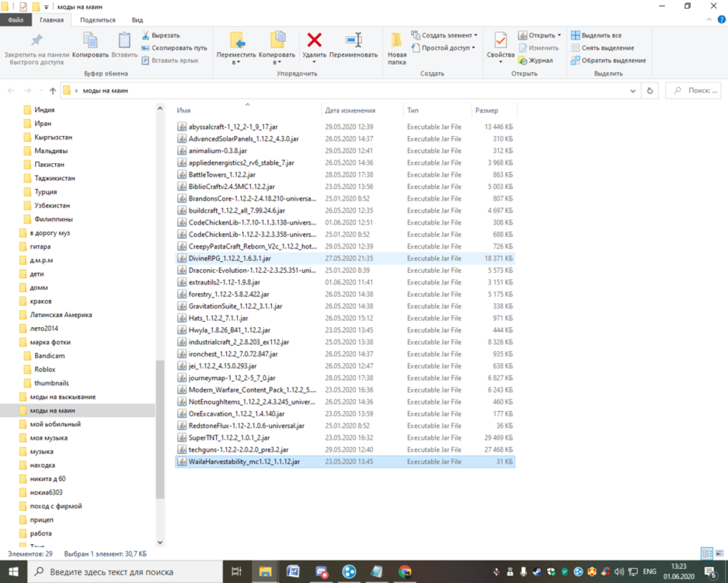The height and width of the screenshot is (583, 728).
Task: Show help via blue question icon
Action: point(722,19)
